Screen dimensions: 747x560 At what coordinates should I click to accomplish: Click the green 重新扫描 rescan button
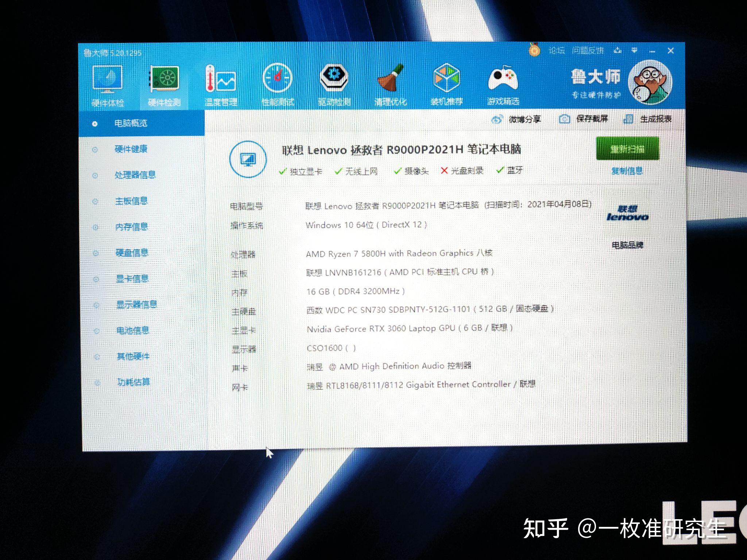pos(627,149)
